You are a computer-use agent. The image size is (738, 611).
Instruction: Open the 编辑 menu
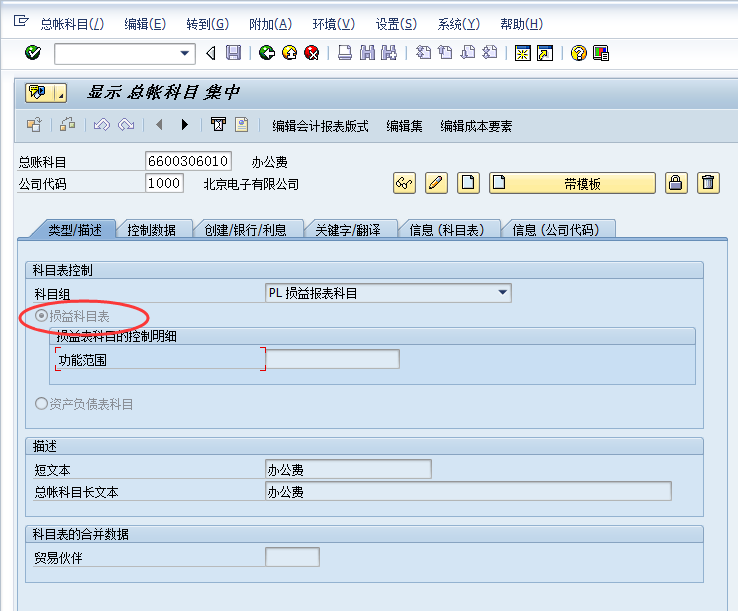pyautogui.click(x=145, y=24)
